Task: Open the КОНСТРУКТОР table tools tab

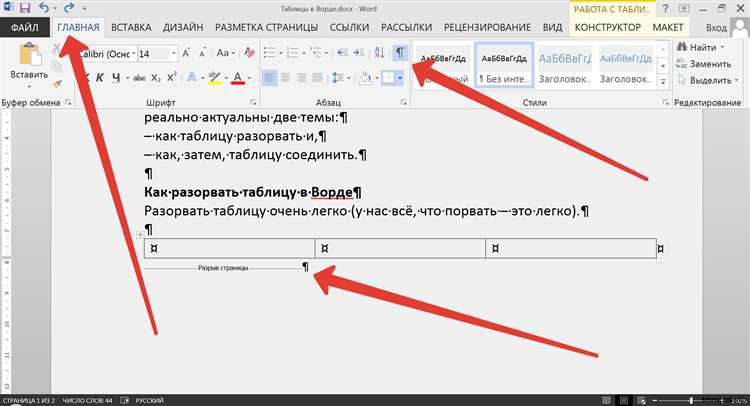Action: (607, 28)
